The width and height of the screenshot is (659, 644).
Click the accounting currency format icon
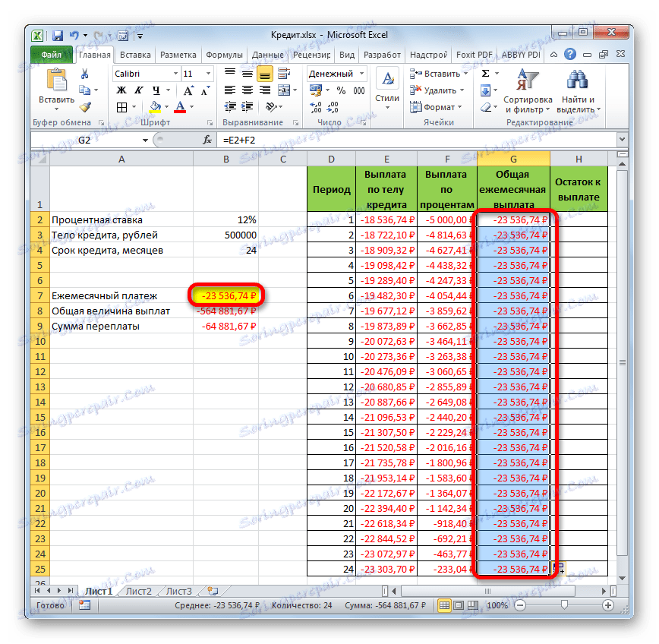[x=316, y=90]
